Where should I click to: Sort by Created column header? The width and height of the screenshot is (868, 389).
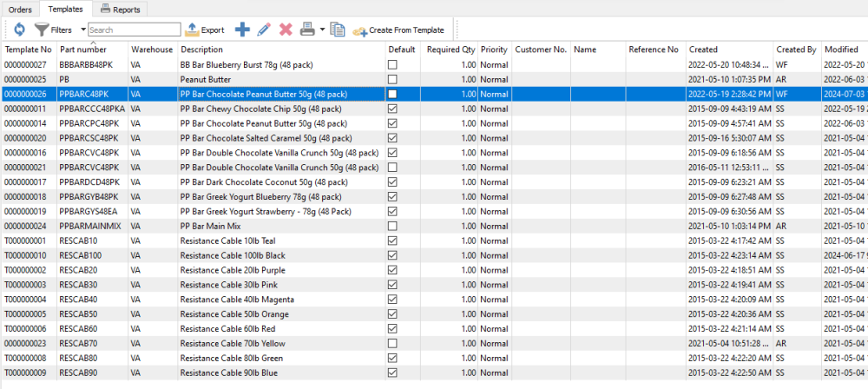730,49
